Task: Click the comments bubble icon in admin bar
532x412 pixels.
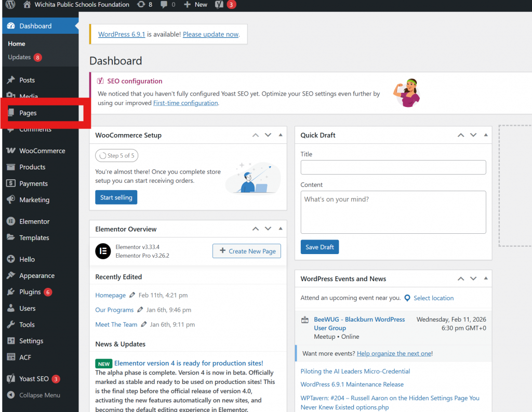Action: pyautogui.click(x=164, y=5)
